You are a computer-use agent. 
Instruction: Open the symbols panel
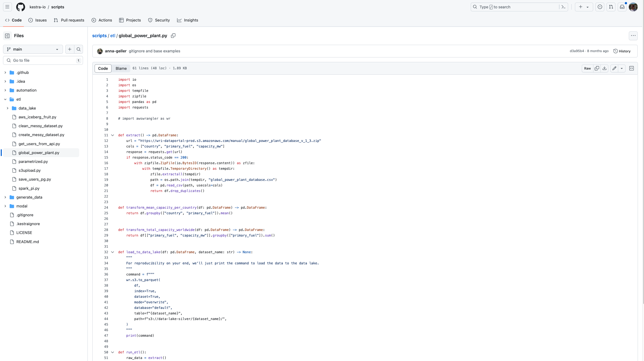[x=631, y=68]
